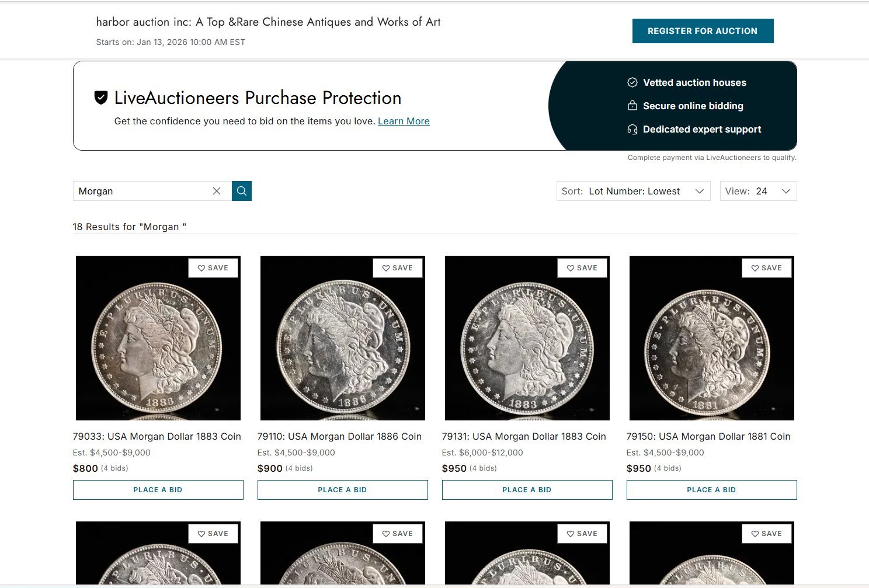Viewport: 869px width, 588px height.
Task: Place a bid on lot 79110
Action: pos(342,490)
